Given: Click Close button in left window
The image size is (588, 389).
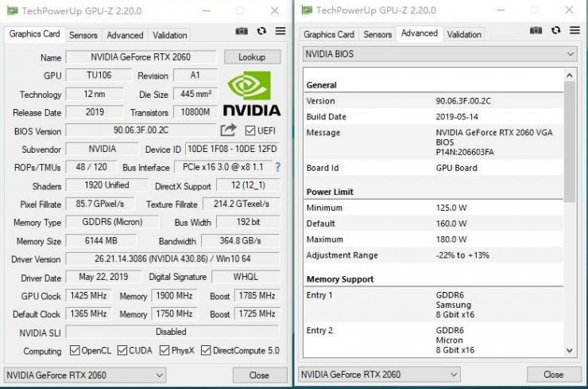Looking at the screenshot, I should pyautogui.click(x=259, y=375).
